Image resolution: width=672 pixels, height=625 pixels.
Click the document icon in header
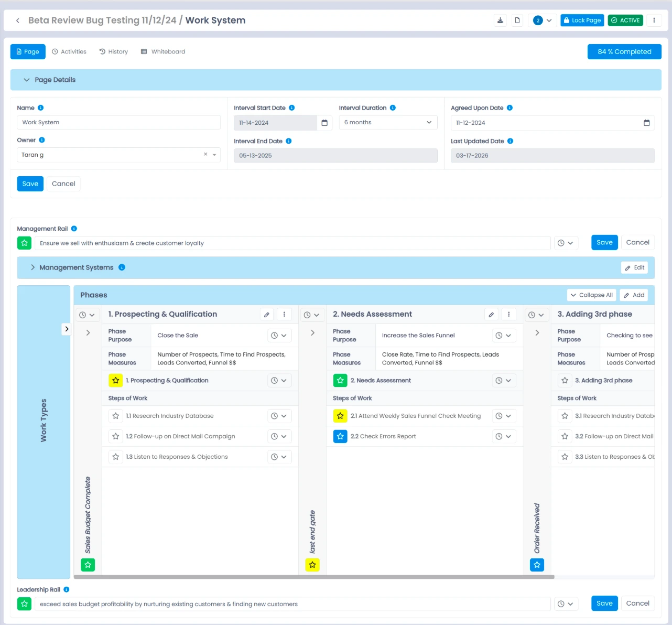(517, 20)
